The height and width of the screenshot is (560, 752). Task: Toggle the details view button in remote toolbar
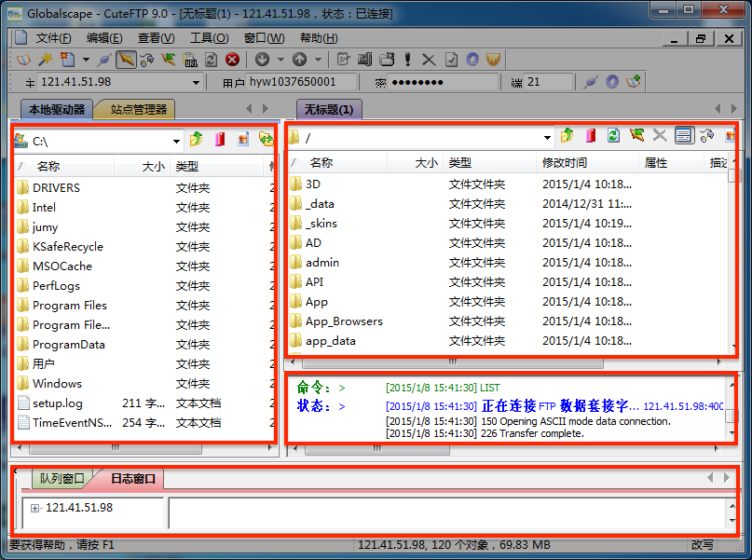(684, 137)
